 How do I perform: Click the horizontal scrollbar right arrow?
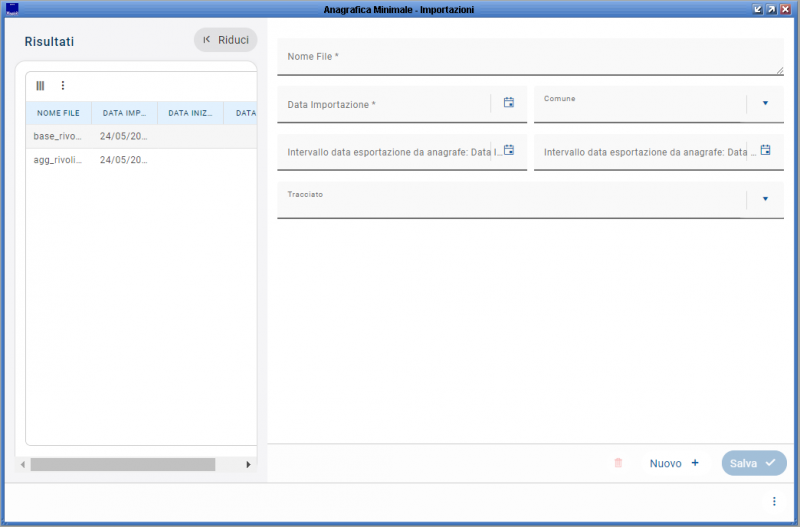249,465
